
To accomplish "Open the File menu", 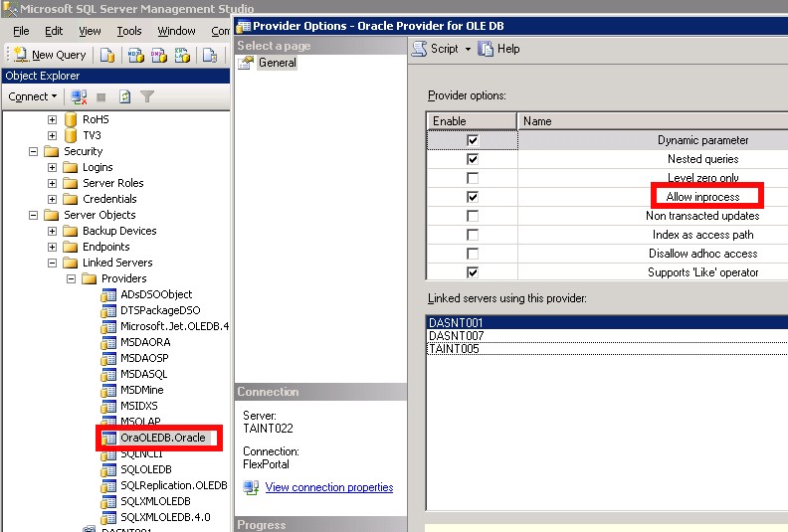I will point(21,31).
